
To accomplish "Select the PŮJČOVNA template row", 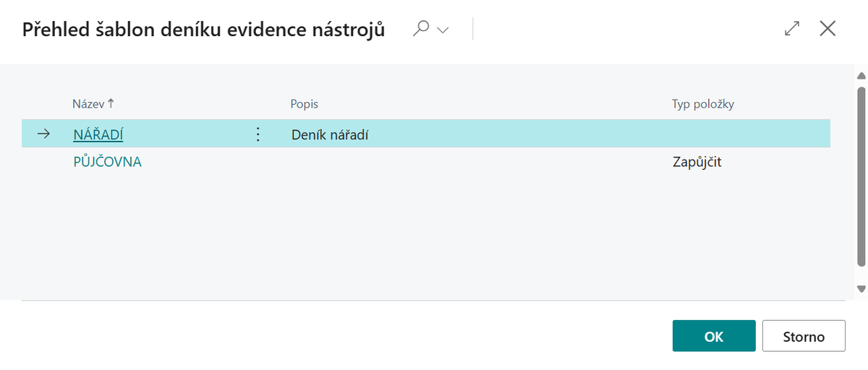I will [x=108, y=162].
